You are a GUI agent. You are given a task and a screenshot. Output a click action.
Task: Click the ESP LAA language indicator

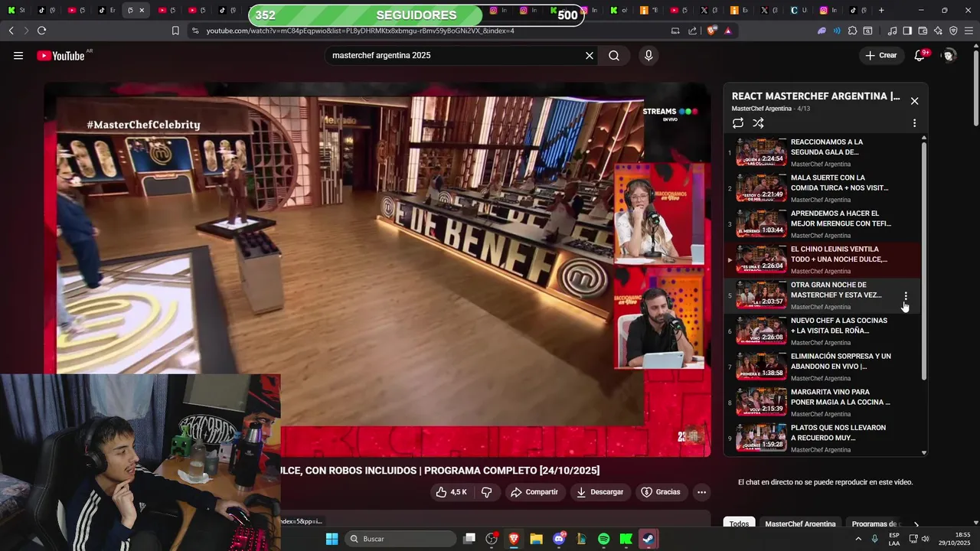894,539
